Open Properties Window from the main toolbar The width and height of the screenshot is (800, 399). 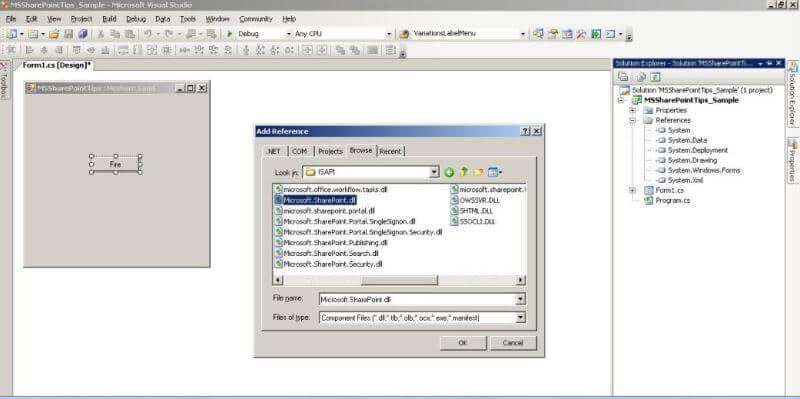click(553, 34)
